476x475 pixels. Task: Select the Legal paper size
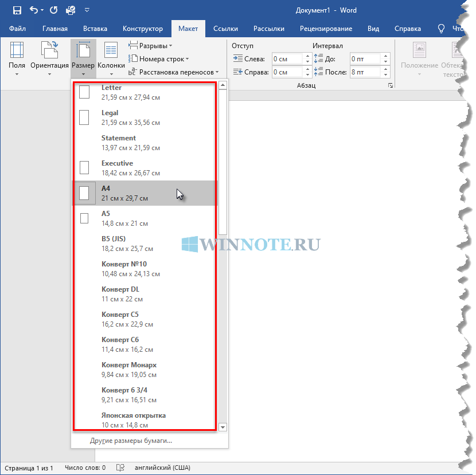[145, 117]
